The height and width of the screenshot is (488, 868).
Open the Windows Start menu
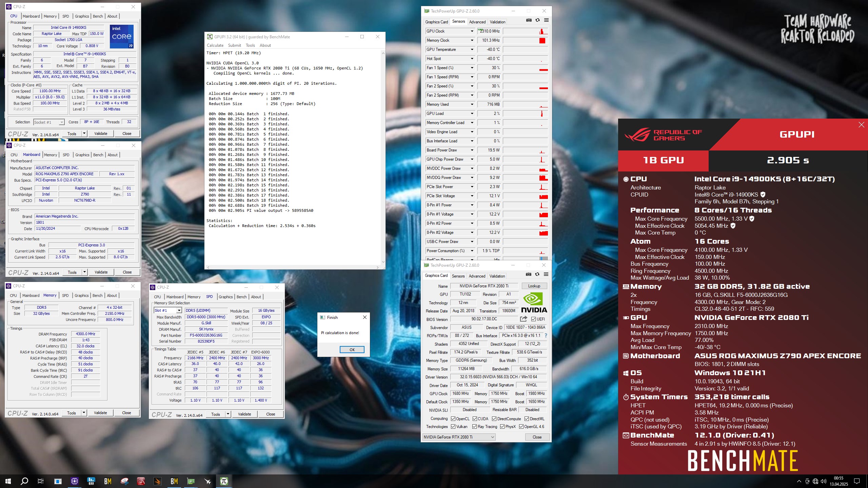click(x=8, y=481)
